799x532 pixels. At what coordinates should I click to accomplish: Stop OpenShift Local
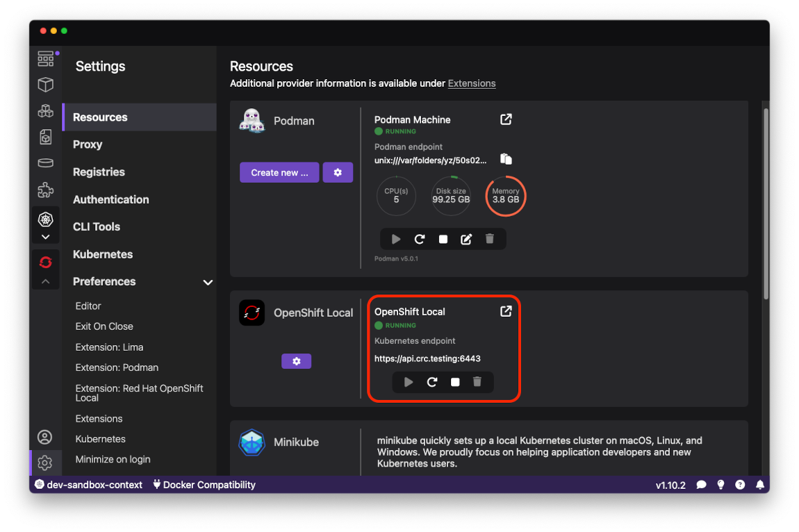(x=455, y=382)
